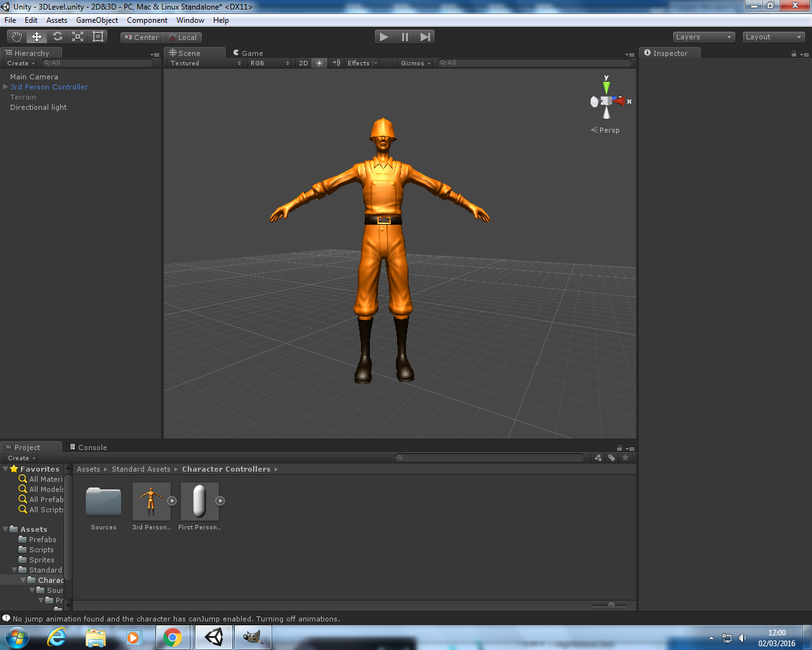The image size is (812, 650).
Task: Select the Hand pan tool in toolbar
Action: coord(16,37)
